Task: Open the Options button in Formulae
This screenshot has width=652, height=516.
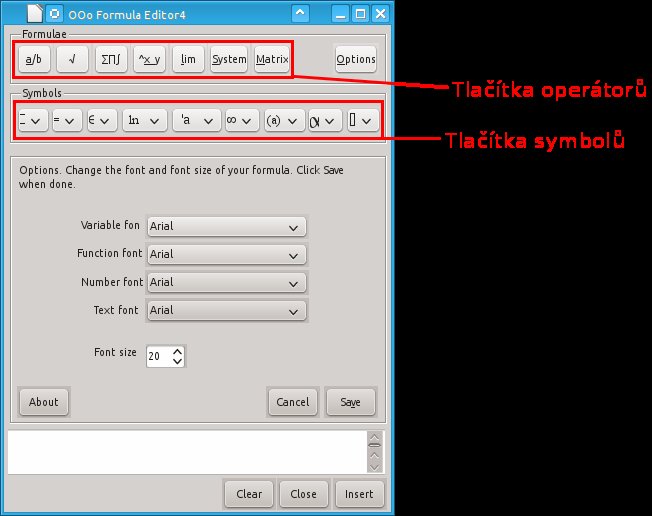Action: coord(356,59)
